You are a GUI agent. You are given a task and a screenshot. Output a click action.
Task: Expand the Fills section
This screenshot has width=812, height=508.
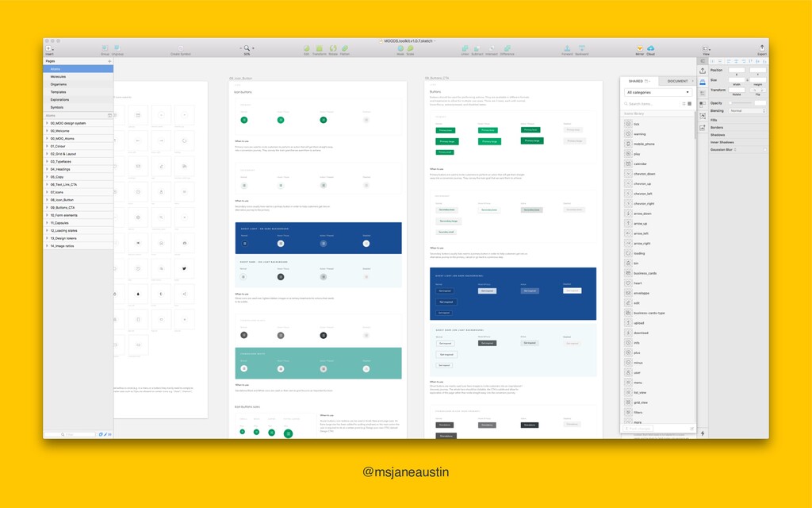pyautogui.click(x=714, y=121)
